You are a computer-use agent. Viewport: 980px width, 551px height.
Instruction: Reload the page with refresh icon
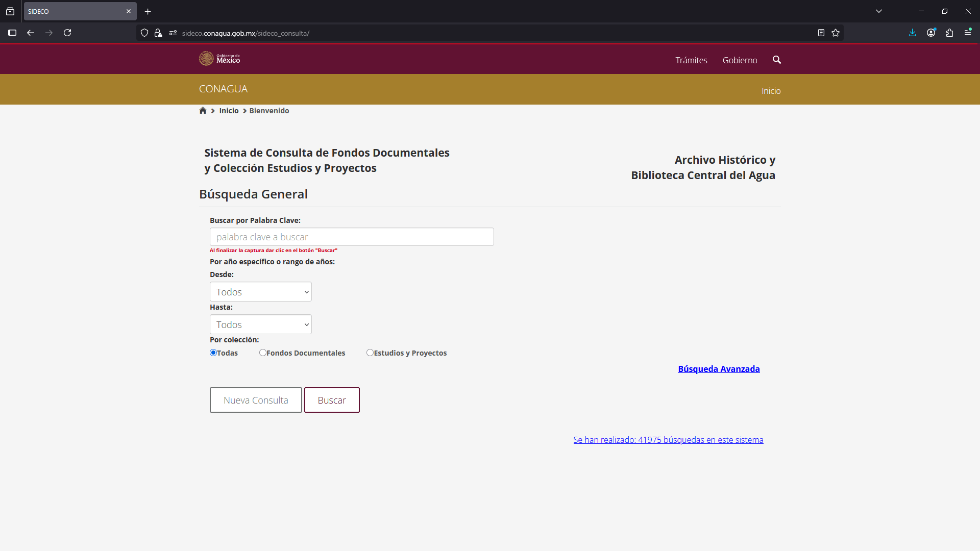[x=67, y=33]
